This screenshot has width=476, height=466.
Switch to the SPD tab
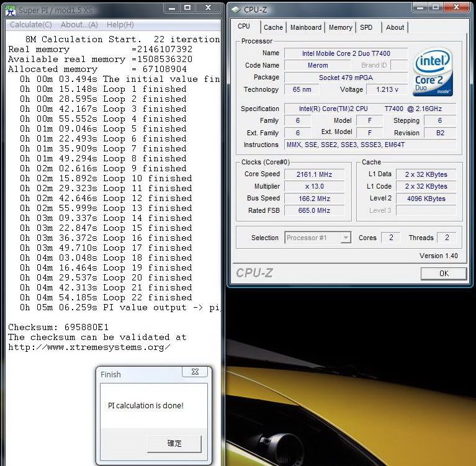pyautogui.click(x=366, y=27)
